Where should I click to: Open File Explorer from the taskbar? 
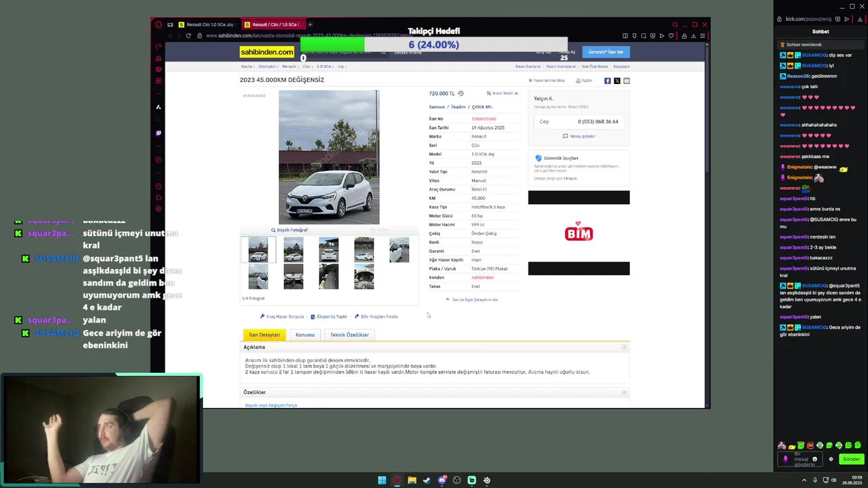point(412,480)
